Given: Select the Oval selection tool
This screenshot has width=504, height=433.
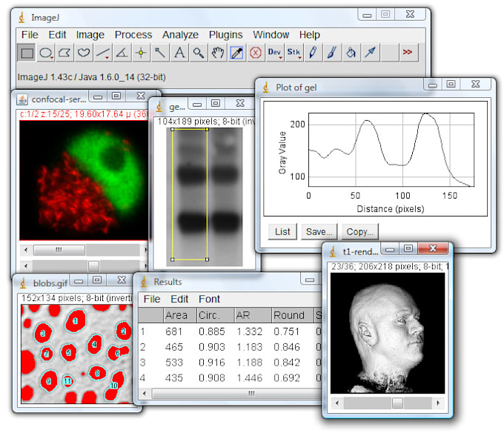Looking at the screenshot, I should tap(46, 53).
